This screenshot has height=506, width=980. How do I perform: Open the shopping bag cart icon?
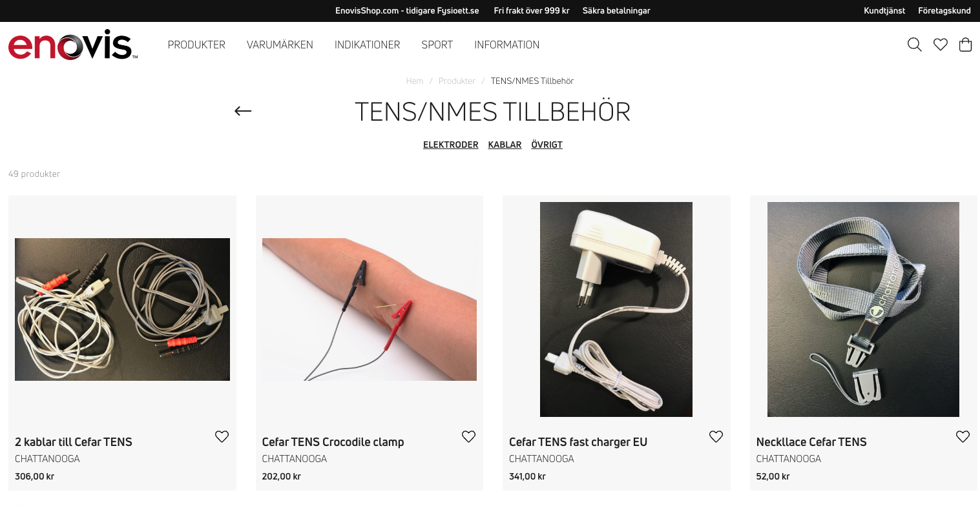coord(966,45)
